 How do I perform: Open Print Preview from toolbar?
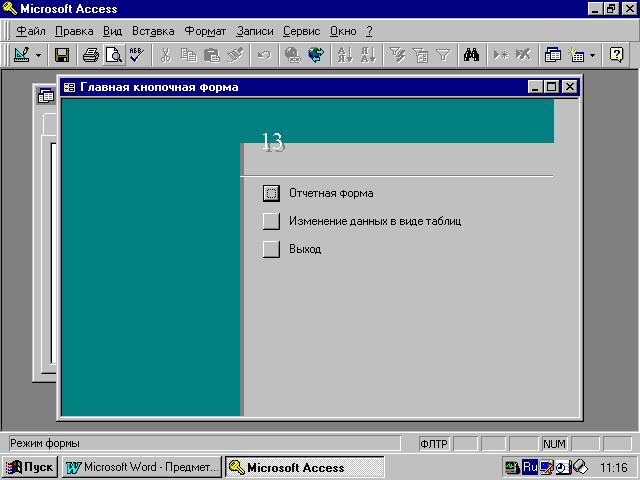[113, 55]
